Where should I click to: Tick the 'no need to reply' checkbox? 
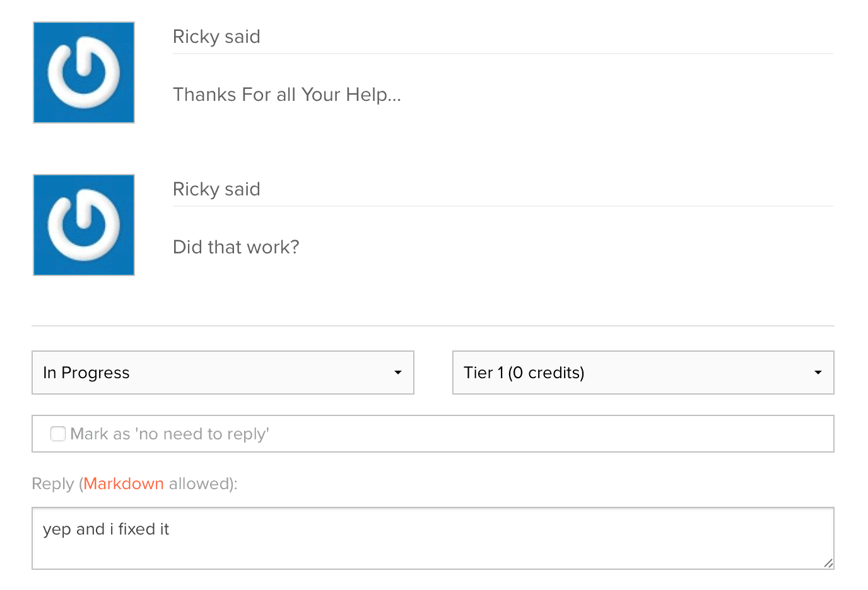coord(58,434)
